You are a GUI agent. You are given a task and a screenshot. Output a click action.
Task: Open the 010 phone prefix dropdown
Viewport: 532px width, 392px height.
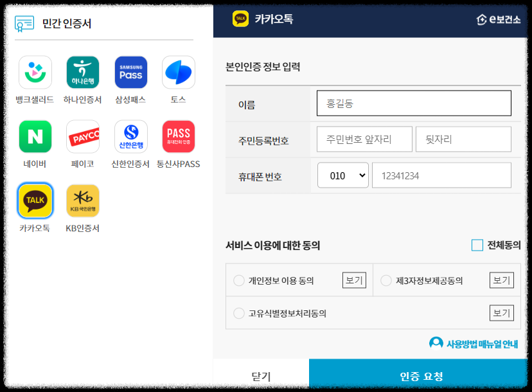(342, 174)
